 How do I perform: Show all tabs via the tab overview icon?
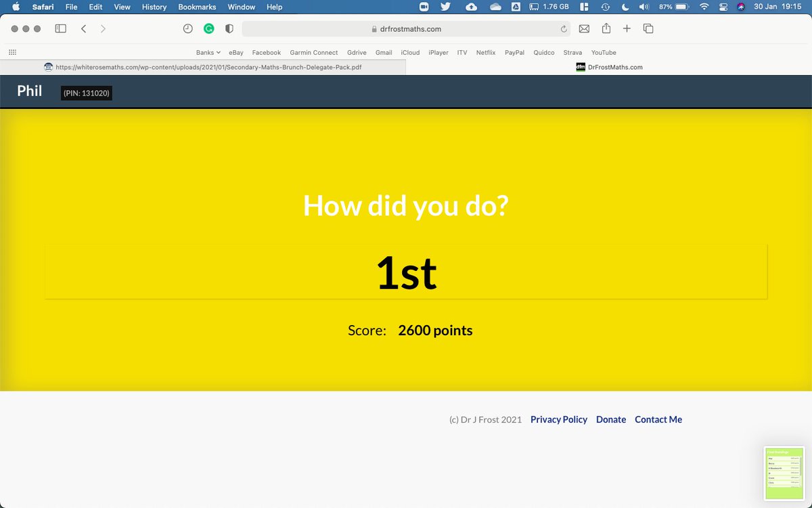coord(647,28)
